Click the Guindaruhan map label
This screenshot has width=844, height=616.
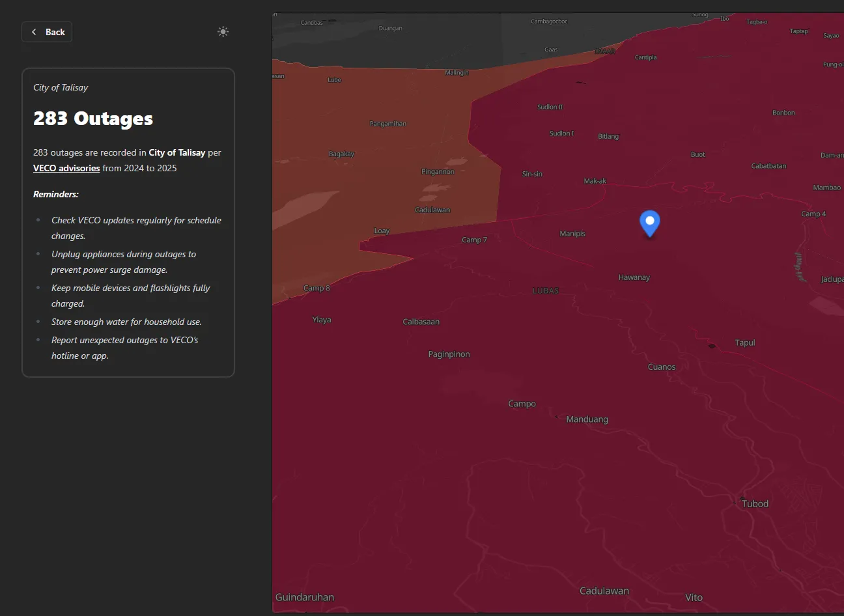point(305,597)
